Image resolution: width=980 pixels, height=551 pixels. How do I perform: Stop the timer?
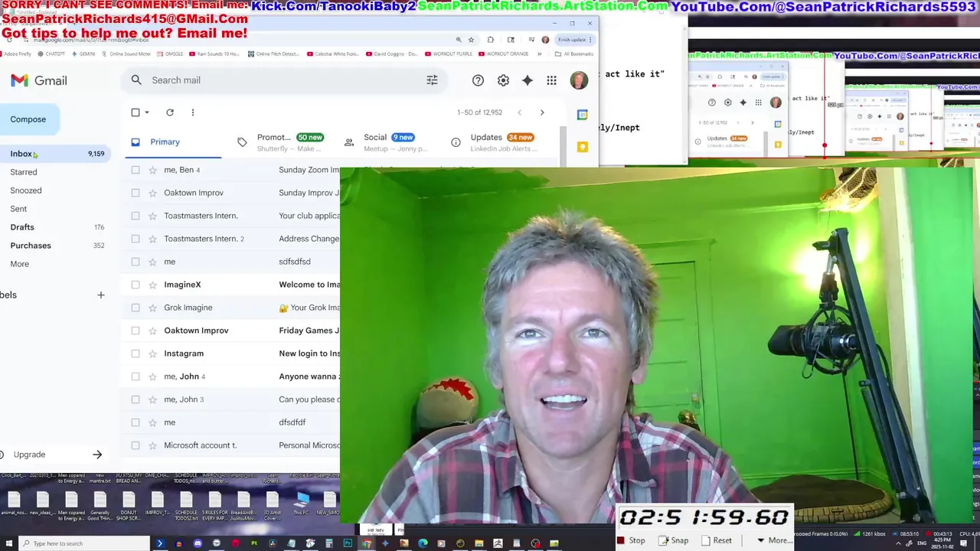pos(631,540)
